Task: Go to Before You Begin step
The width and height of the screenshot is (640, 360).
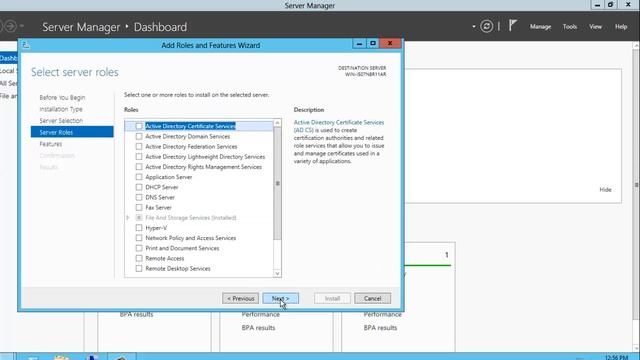Action: [x=62, y=98]
